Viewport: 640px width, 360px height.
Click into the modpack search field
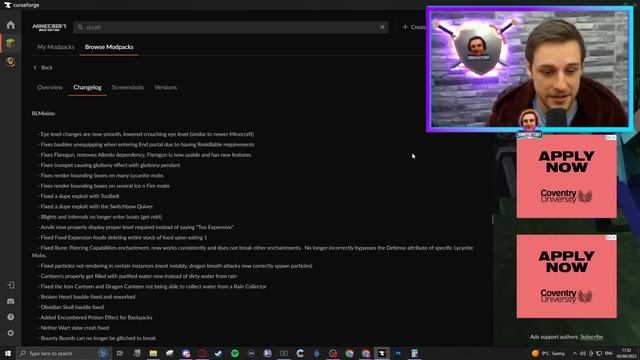(x=231, y=27)
